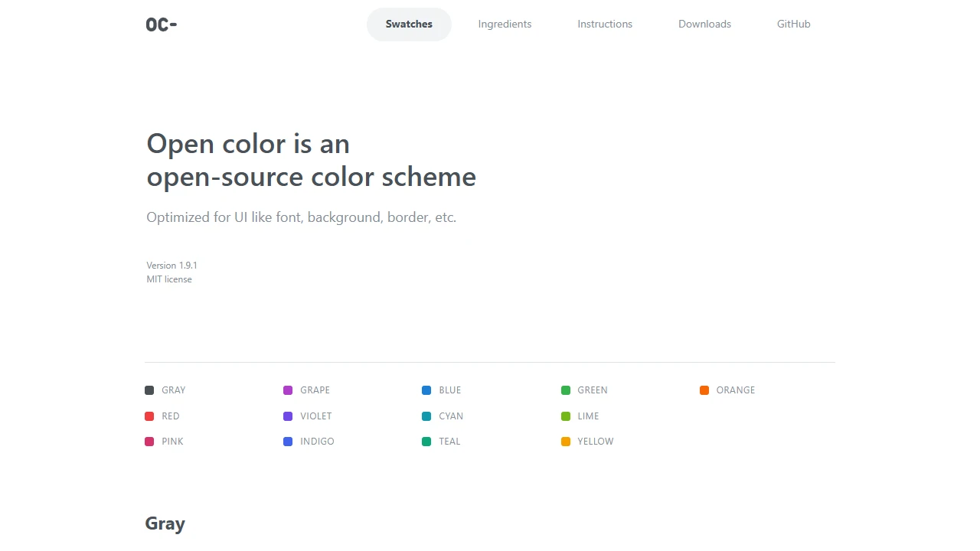Select the CYAN color dot
Image resolution: width=980 pixels, height=551 pixels.
click(426, 416)
